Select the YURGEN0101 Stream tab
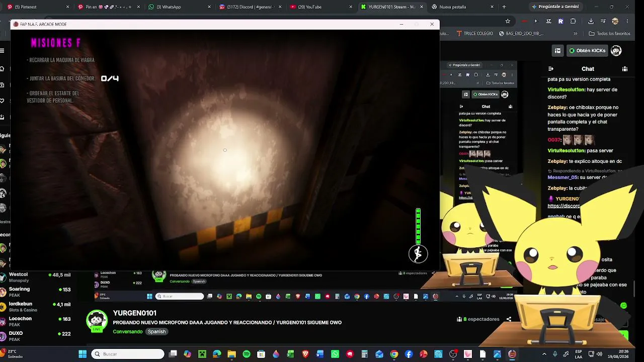The image size is (644, 362). 392,7
